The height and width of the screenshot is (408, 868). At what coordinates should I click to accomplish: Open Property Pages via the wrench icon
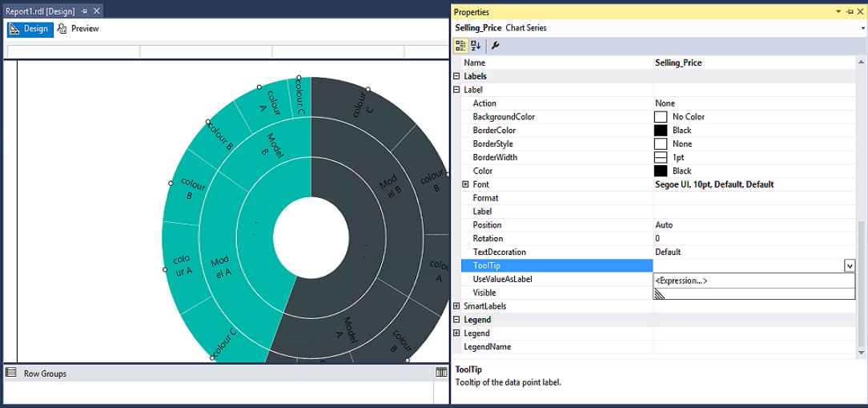pyautogui.click(x=495, y=46)
